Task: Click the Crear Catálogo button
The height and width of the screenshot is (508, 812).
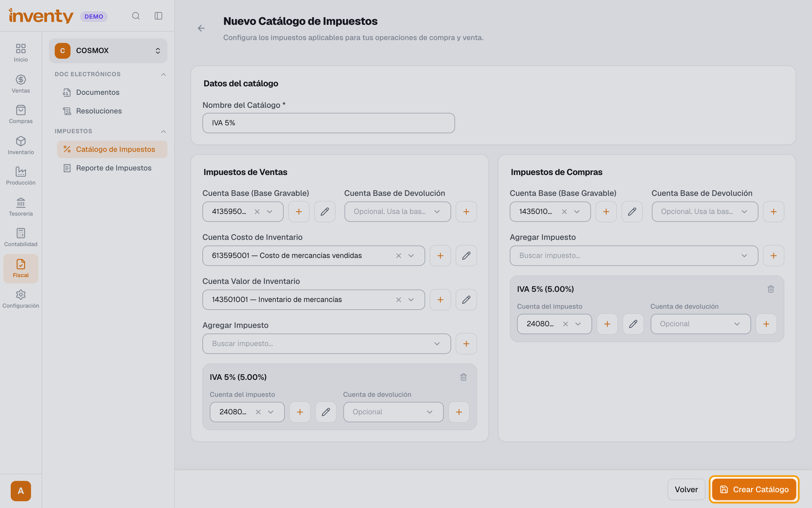Action: click(x=754, y=490)
